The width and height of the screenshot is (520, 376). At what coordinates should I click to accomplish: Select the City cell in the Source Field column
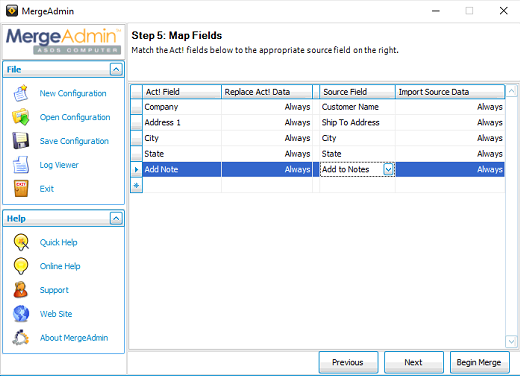(x=357, y=138)
